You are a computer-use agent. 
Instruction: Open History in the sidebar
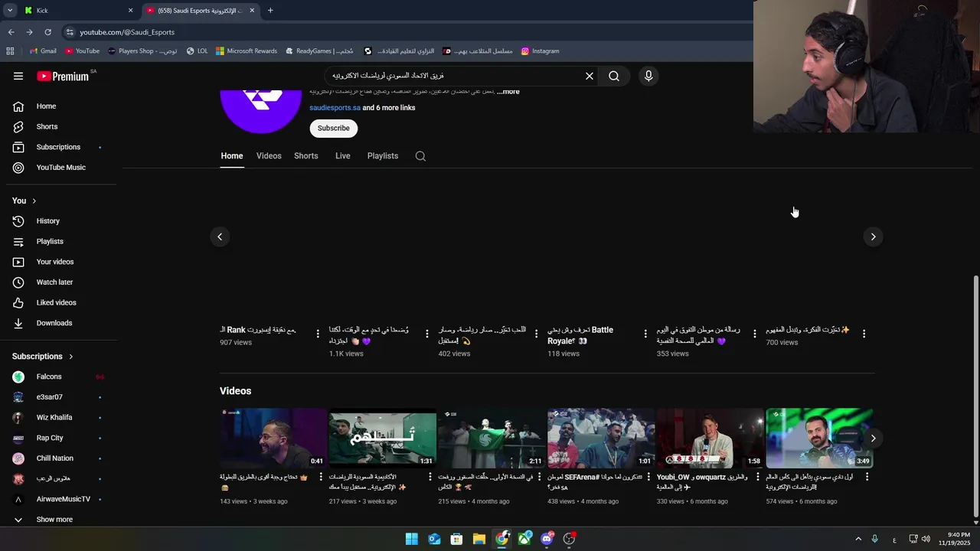tap(58, 221)
